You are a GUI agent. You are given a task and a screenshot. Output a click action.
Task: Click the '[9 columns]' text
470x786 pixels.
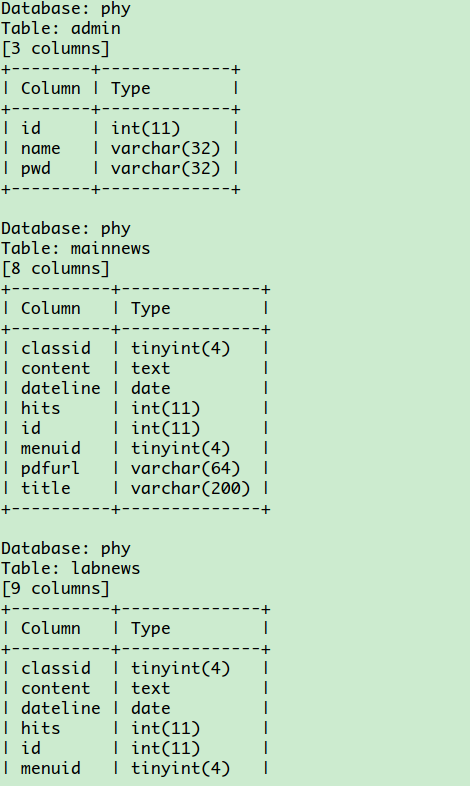pos(56,588)
